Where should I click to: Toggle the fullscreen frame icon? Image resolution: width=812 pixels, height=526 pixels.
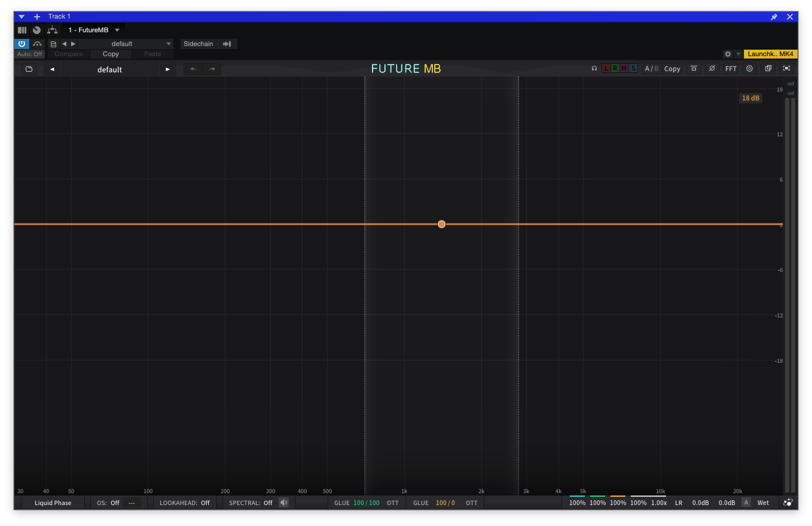coord(787,69)
